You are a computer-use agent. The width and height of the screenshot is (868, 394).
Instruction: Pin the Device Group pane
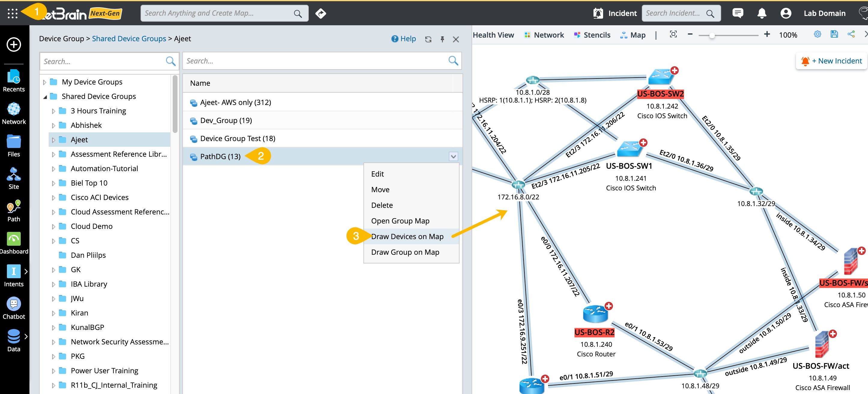442,39
